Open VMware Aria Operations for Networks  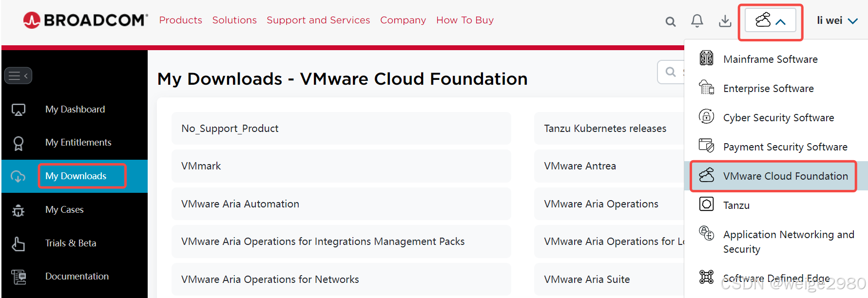tap(341, 279)
